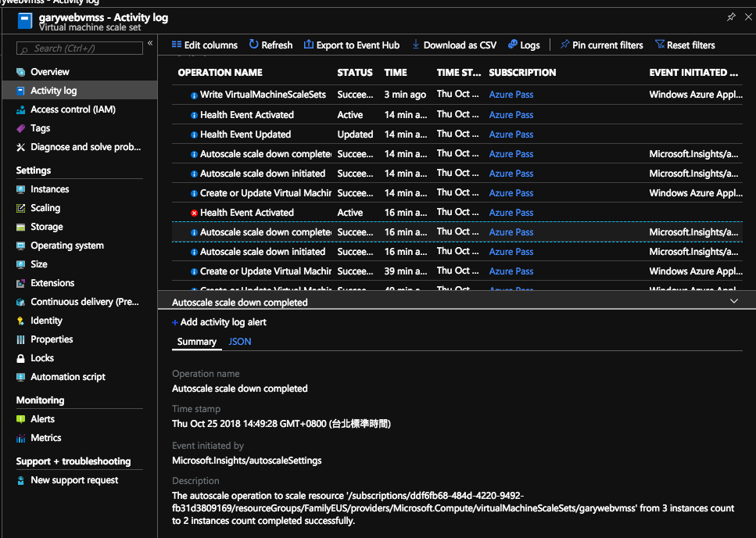Click the pin blade icon in header
The width and height of the screenshot is (756, 538).
[x=731, y=17]
